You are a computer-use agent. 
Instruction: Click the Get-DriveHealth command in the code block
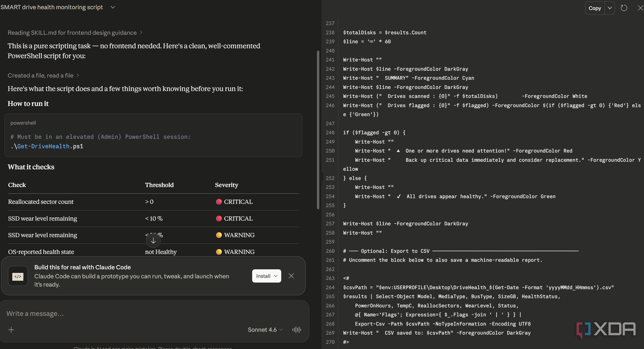pos(47,146)
